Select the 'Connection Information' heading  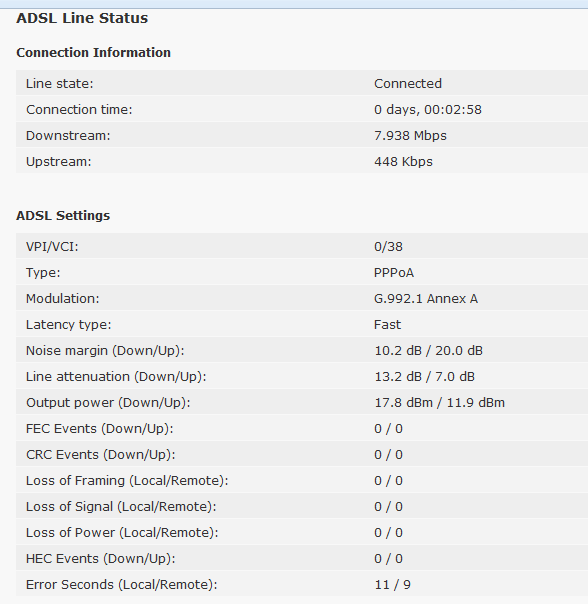pos(94,53)
